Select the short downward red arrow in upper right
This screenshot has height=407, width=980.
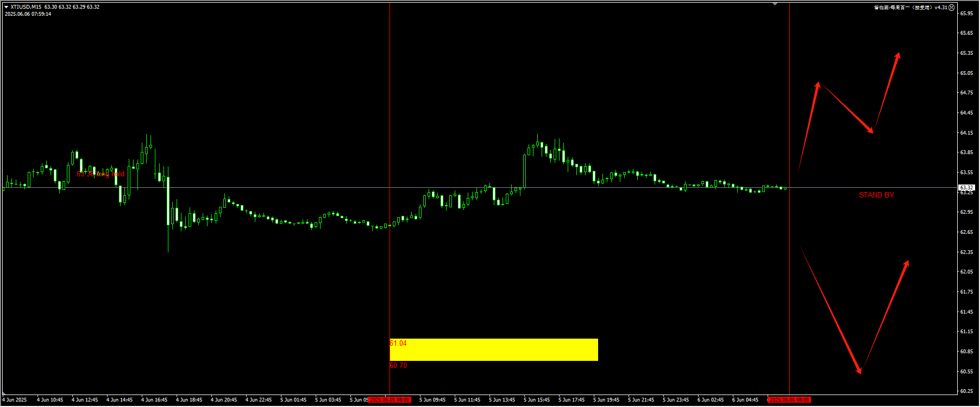(846, 107)
